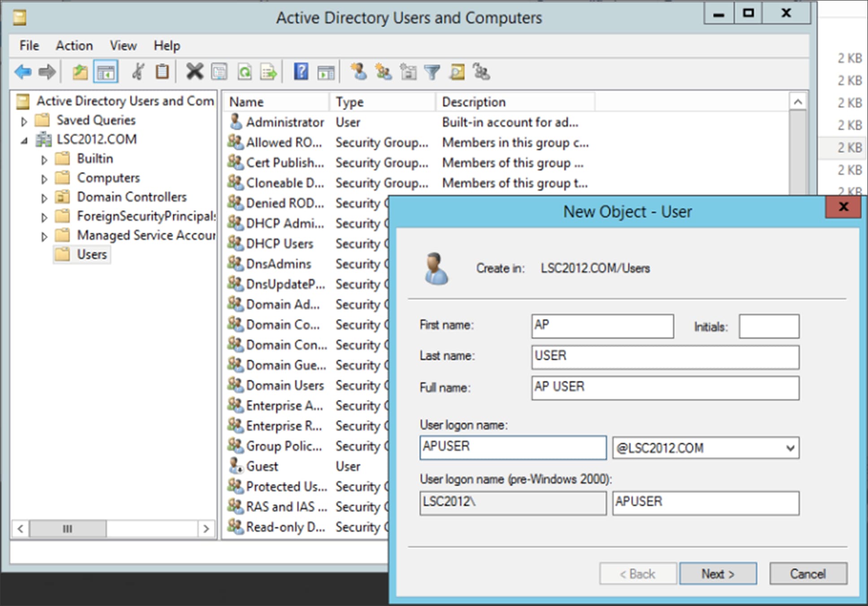This screenshot has height=606, width=868.
Task: Expand Builtin tree node
Action: coord(44,160)
